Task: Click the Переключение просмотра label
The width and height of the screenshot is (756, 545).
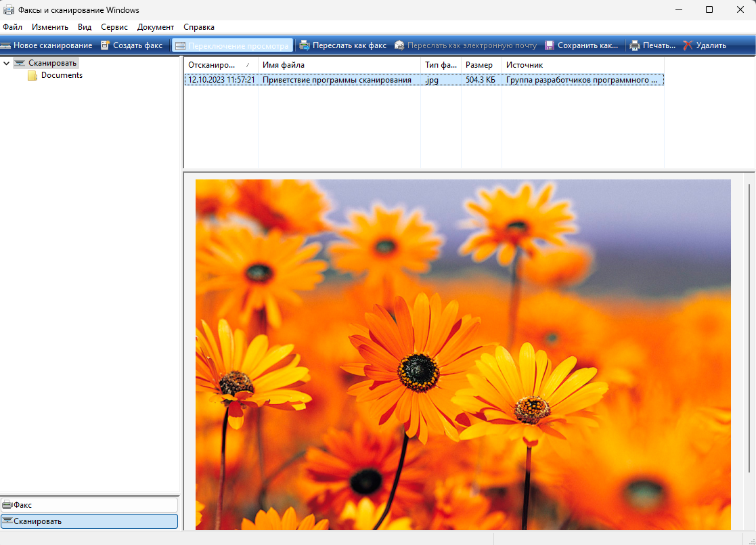Action: 238,46
